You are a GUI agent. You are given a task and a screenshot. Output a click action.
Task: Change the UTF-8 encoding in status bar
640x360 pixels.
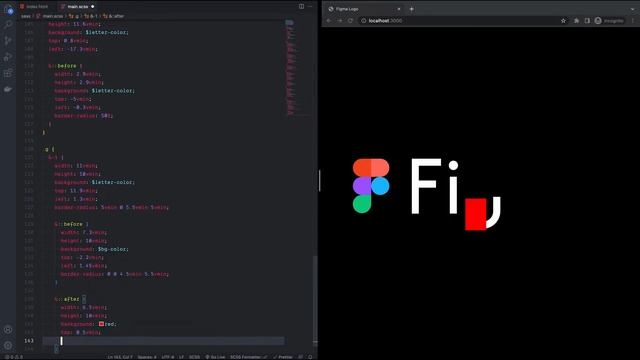(168, 357)
